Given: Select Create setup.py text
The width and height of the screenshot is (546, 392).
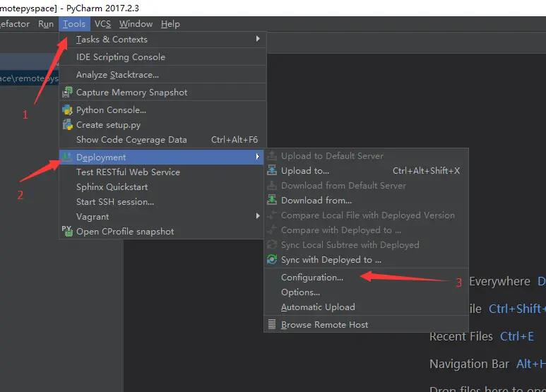Looking at the screenshot, I should (109, 125).
